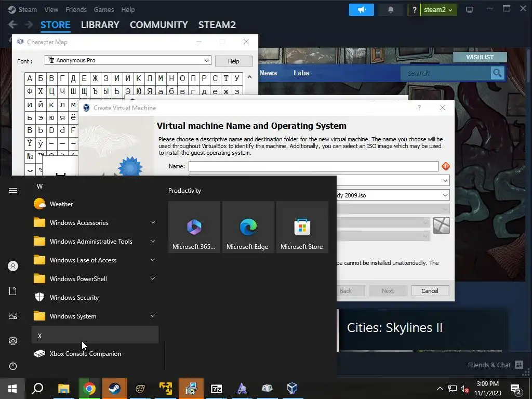Open Weather app from Start list
This screenshot has width=532, height=399.
click(95, 204)
